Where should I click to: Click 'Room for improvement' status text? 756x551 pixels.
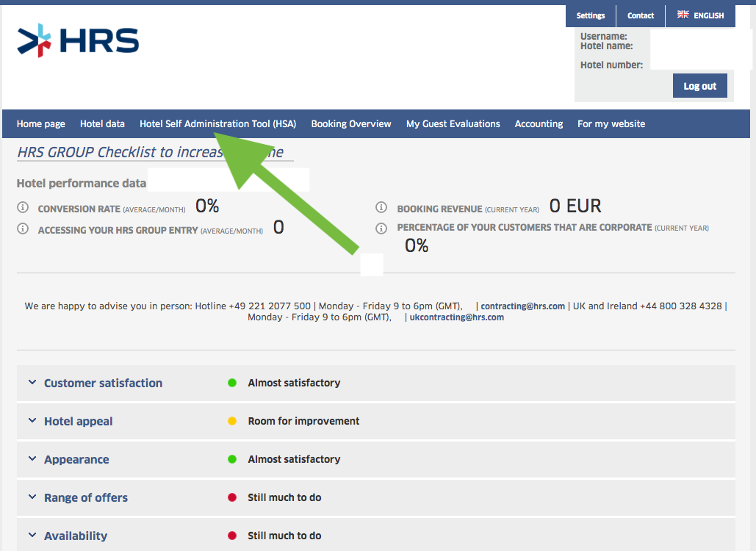coord(303,421)
